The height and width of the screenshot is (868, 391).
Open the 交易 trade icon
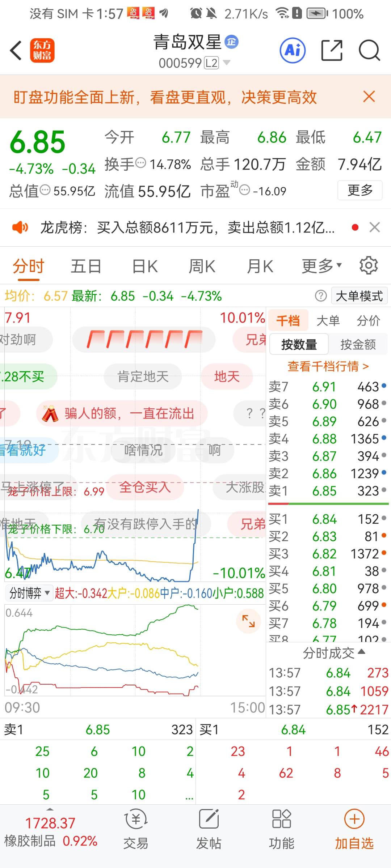[136, 829]
